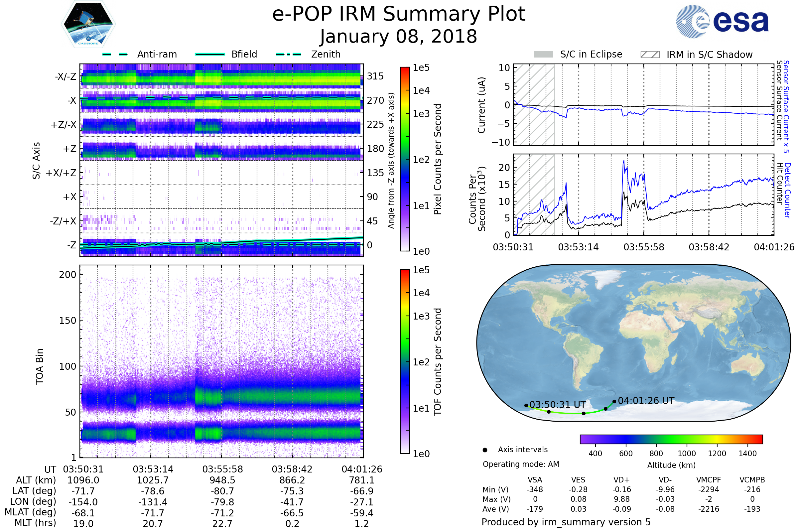This screenshot has width=798, height=532.
Task: Click the Anti-ram dashed line legend marker
Action: click(x=115, y=54)
